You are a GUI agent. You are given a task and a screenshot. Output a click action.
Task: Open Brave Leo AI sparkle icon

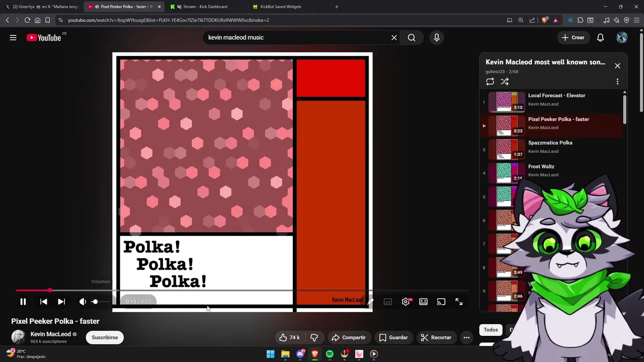616,20
